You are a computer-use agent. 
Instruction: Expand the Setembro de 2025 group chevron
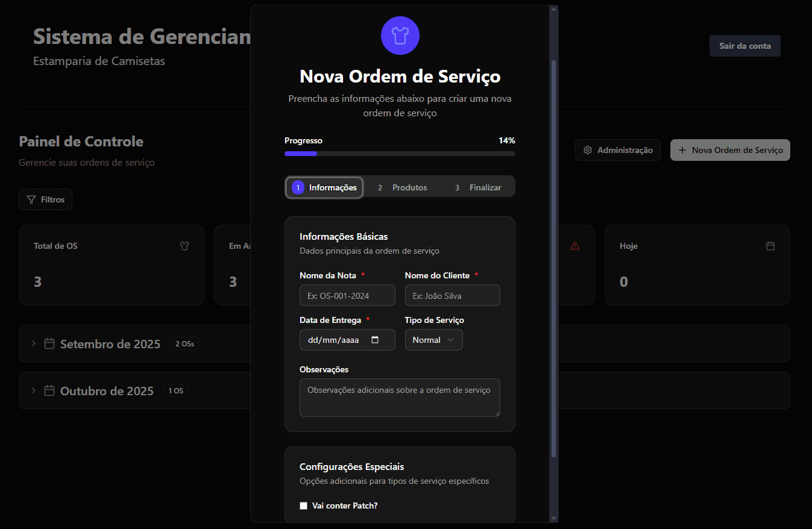point(34,343)
